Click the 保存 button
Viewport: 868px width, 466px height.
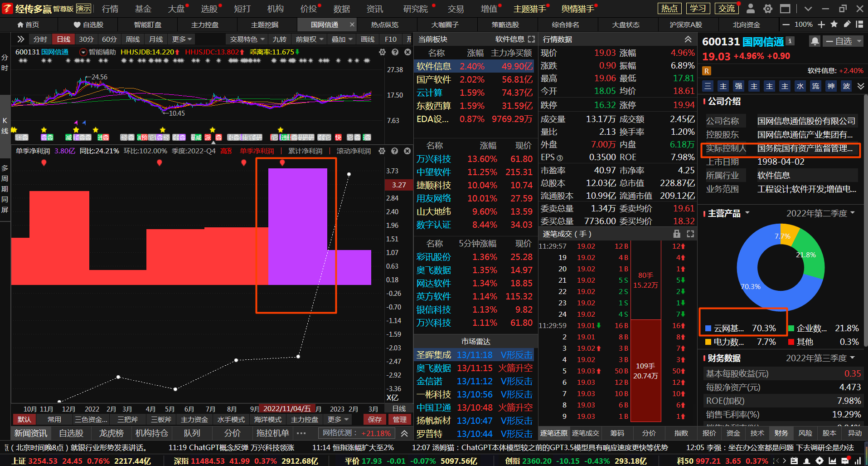374,419
